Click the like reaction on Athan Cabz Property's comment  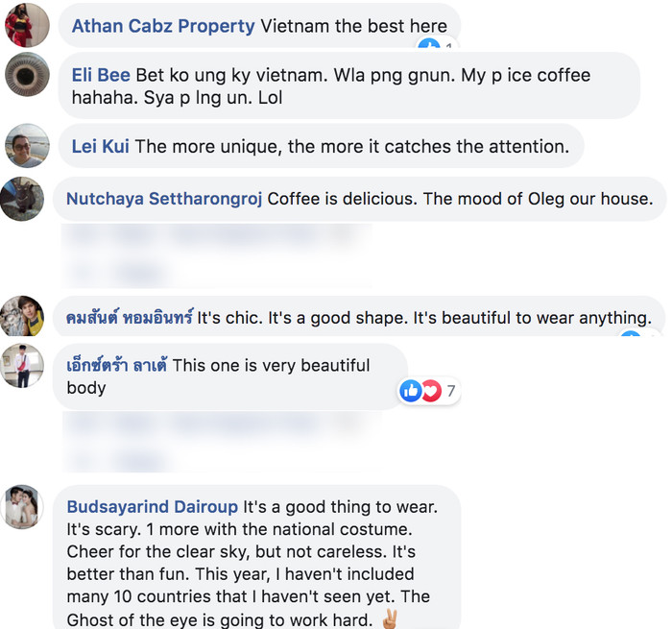[428, 45]
